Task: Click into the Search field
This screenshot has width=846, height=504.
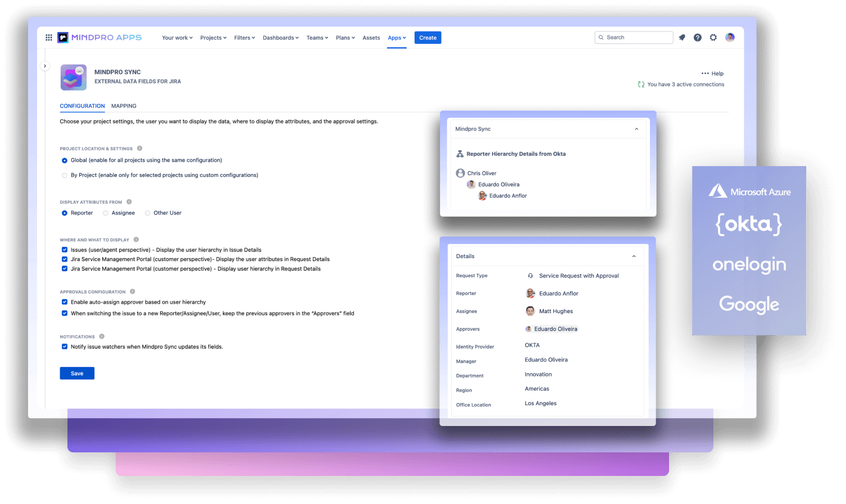Action: pyautogui.click(x=634, y=38)
